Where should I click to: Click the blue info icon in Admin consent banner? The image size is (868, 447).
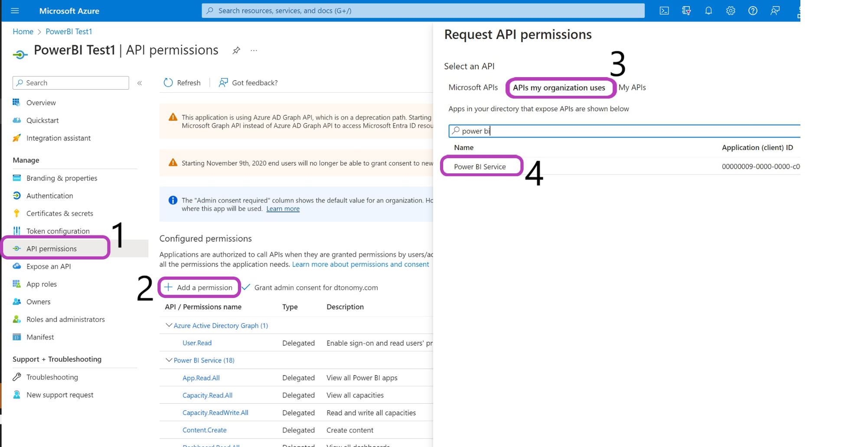tap(173, 200)
